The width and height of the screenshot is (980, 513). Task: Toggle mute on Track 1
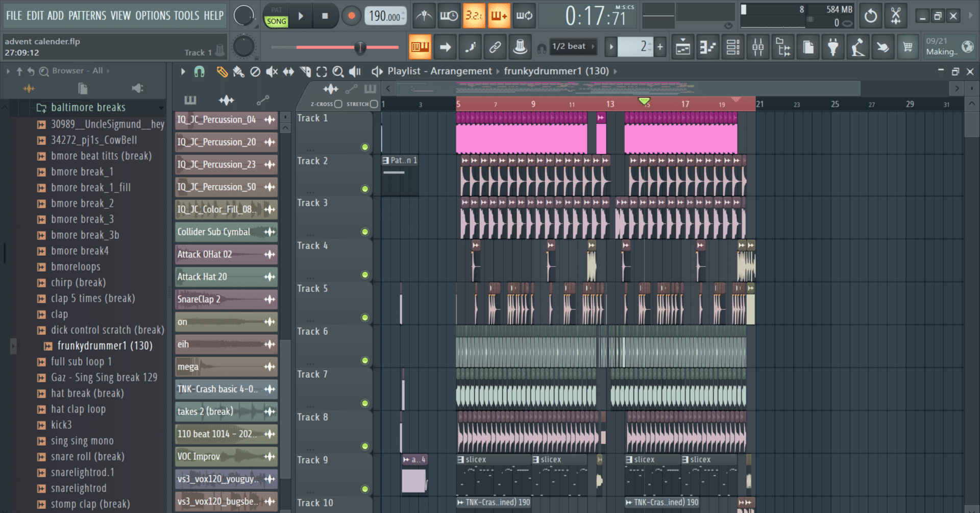coord(365,147)
